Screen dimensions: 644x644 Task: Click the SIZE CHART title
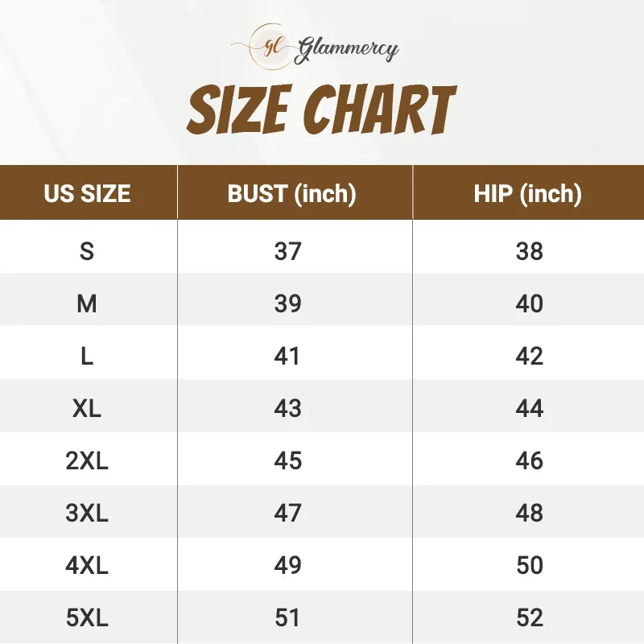322,111
